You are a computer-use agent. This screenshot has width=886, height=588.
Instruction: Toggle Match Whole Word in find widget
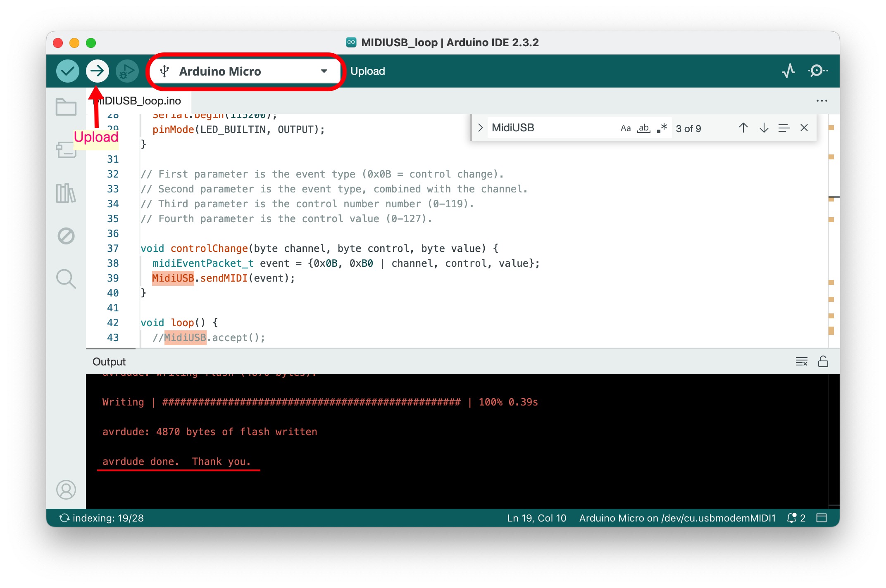[644, 128]
